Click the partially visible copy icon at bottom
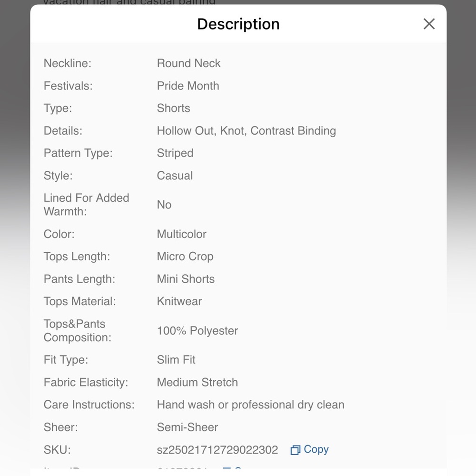 pyautogui.click(x=227, y=469)
